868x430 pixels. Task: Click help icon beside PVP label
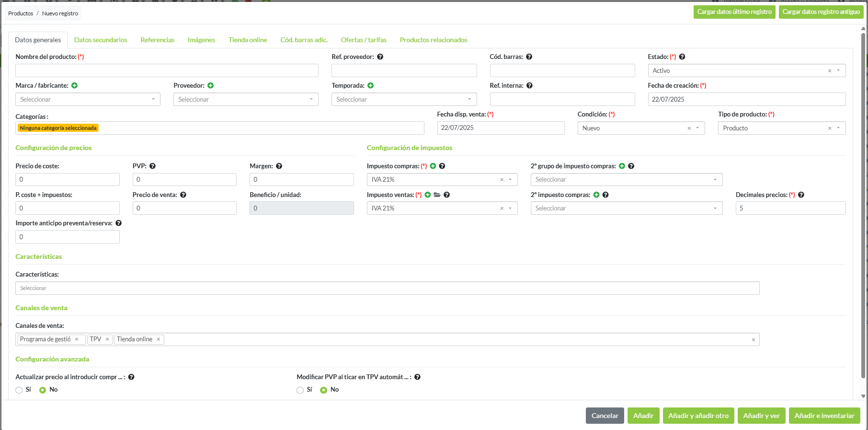(152, 166)
